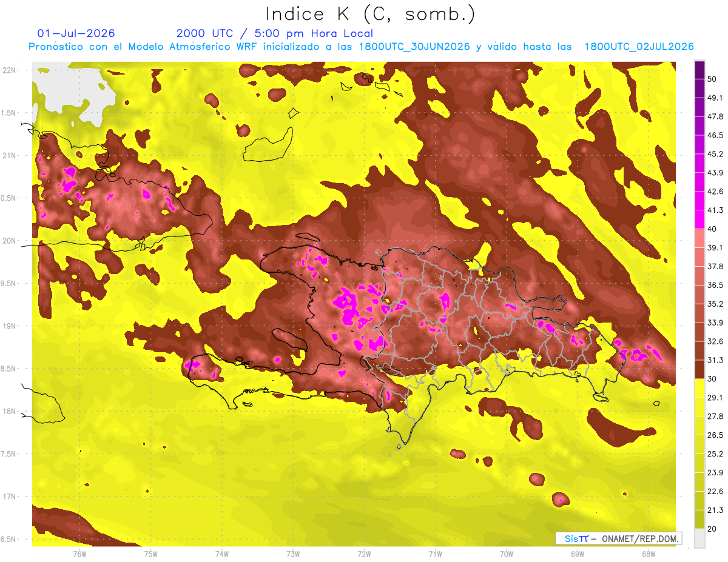The width and height of the screenshot is (728, 562).
Task: Click the 17N latitude axis label
Action: pyautogui.click(x=10, y=497)
